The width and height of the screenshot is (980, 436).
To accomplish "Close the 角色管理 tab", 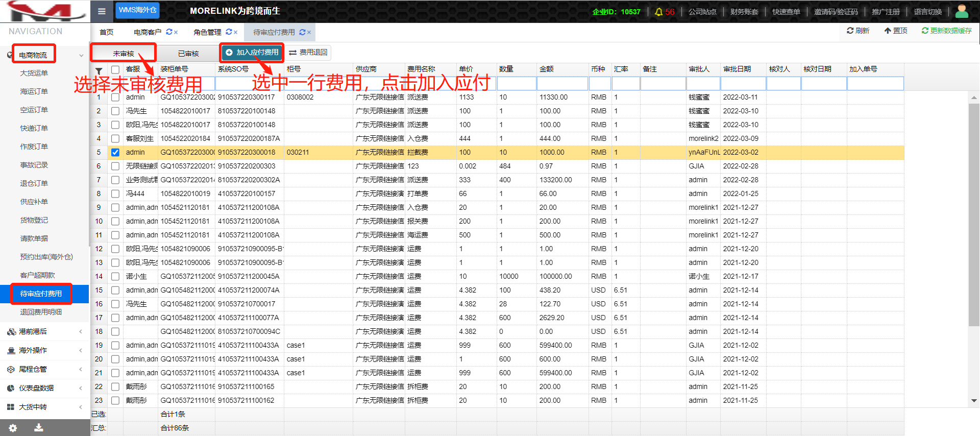I will (x=236, y=32).
